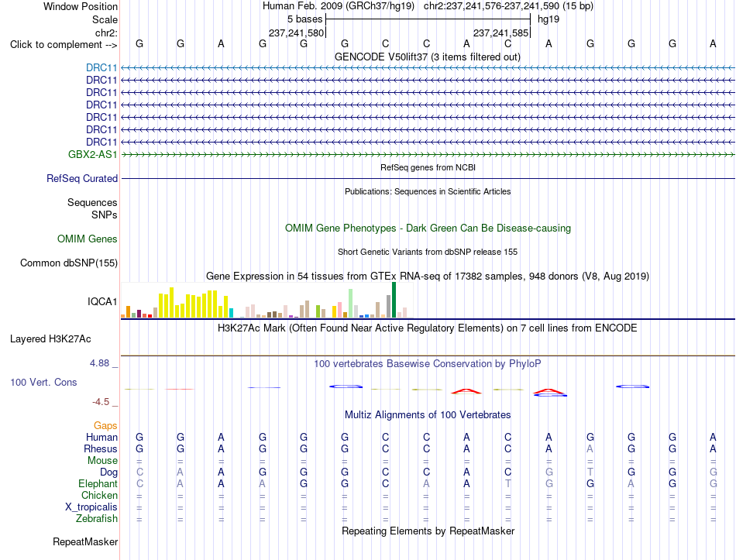
Task: Select the 4.88 PhyloP maximum value
Action: click(99, 363)
